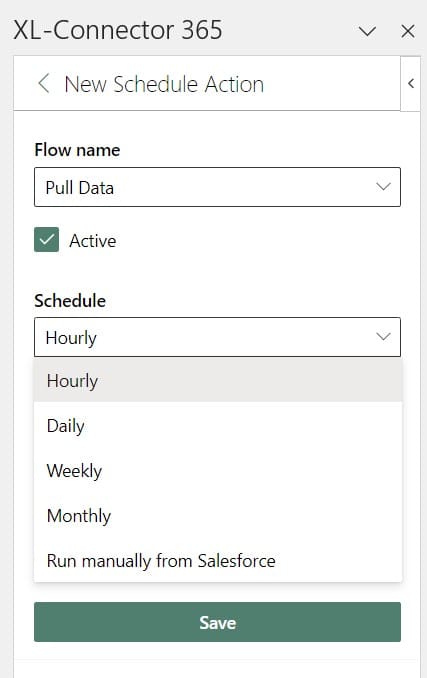The image size is (427, 678).
Task: Click the Pull Data text in Flow name
Action: click(x=80, y=188)
